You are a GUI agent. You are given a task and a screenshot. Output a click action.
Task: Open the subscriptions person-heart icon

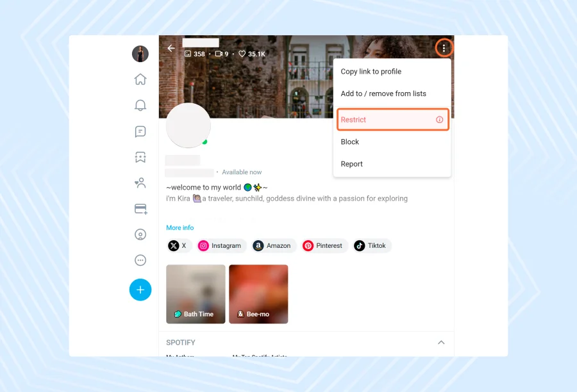[140, 183]
